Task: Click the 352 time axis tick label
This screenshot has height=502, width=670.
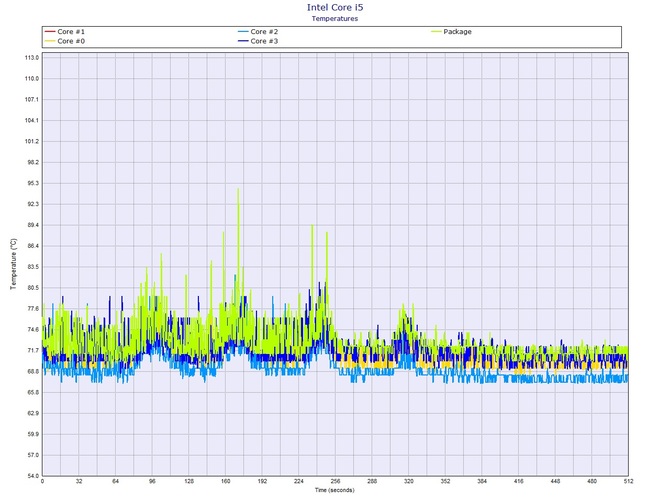Action: pos(445,481)
